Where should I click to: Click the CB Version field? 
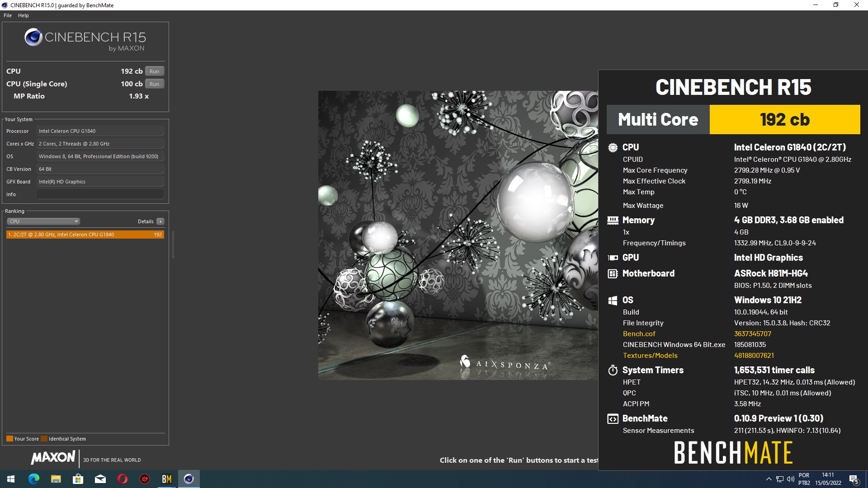(100, 169)
